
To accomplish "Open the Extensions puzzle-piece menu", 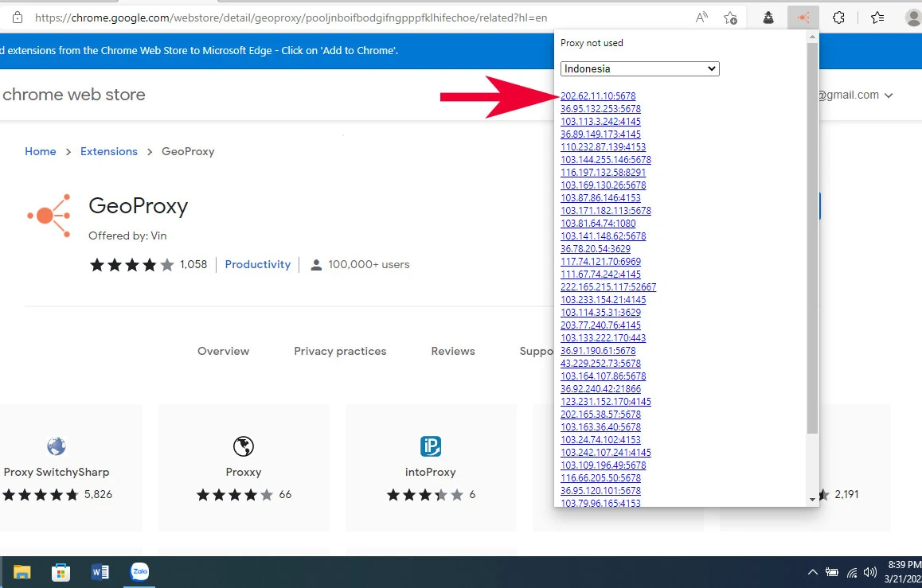I will point(838,18).
